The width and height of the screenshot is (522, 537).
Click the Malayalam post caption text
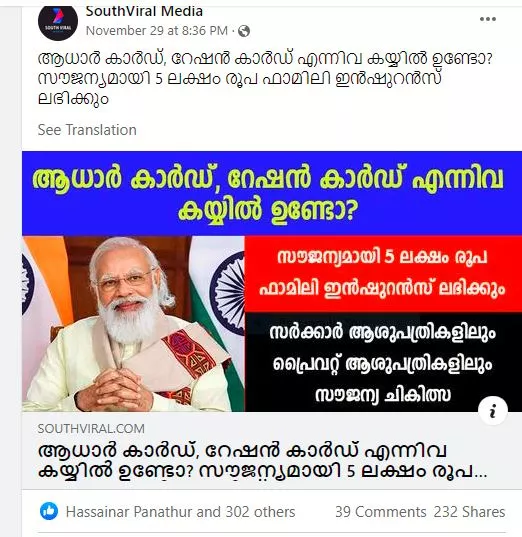click(x=264, y=79)
